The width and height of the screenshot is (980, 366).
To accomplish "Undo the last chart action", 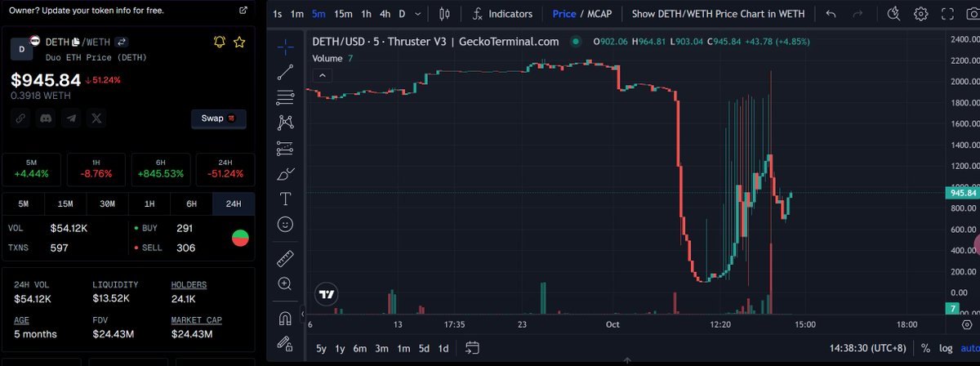I will coord(831,14).
